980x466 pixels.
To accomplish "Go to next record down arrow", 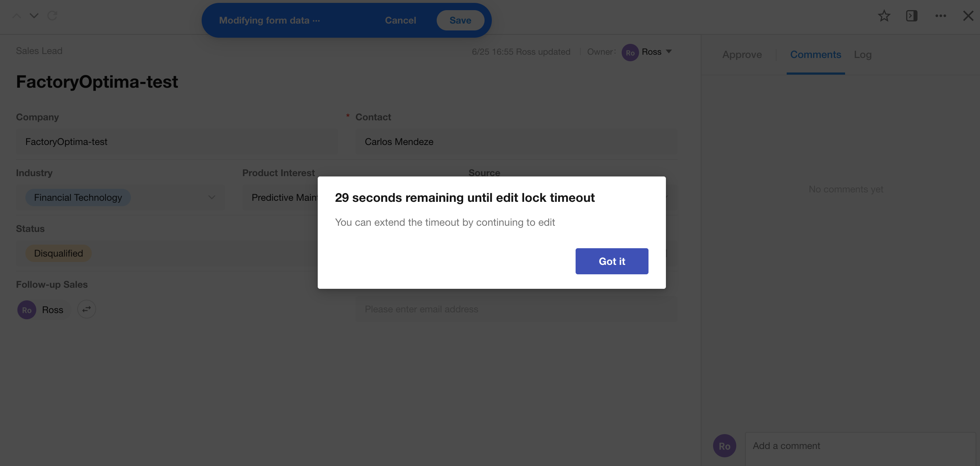I will [x=34, y=16].
